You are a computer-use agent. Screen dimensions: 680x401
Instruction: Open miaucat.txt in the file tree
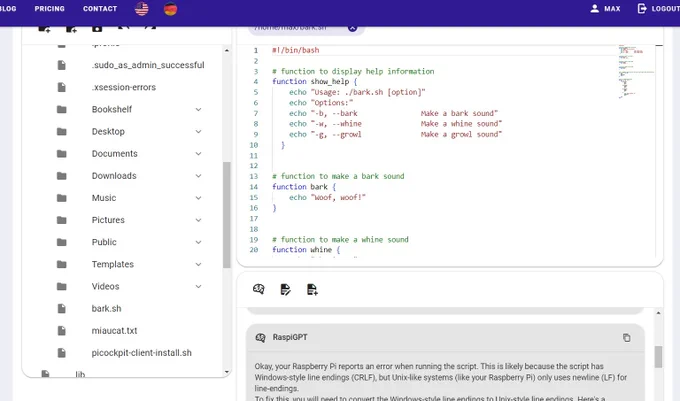[114, 330]
